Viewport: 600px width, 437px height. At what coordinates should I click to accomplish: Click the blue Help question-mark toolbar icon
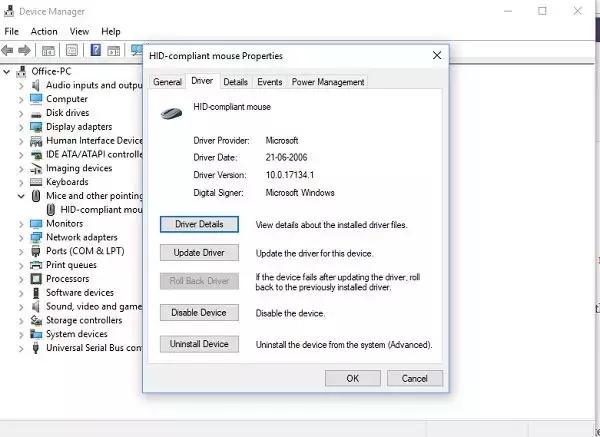(x=96, y=50)
